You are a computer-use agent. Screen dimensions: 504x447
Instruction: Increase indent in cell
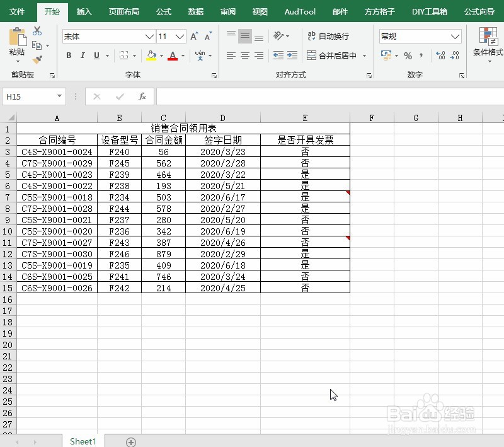292,55
